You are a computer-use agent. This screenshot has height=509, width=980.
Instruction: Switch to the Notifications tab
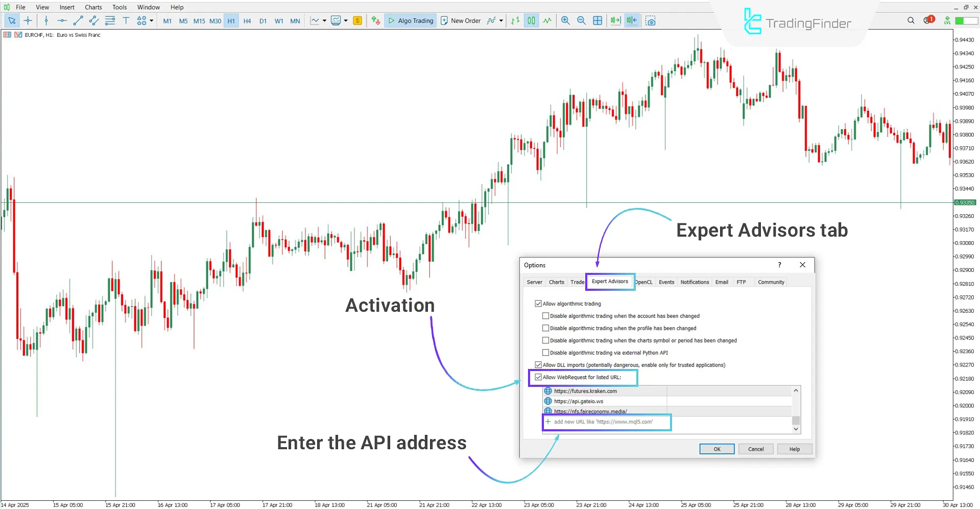pyautogui.click(x=694, y=282)
